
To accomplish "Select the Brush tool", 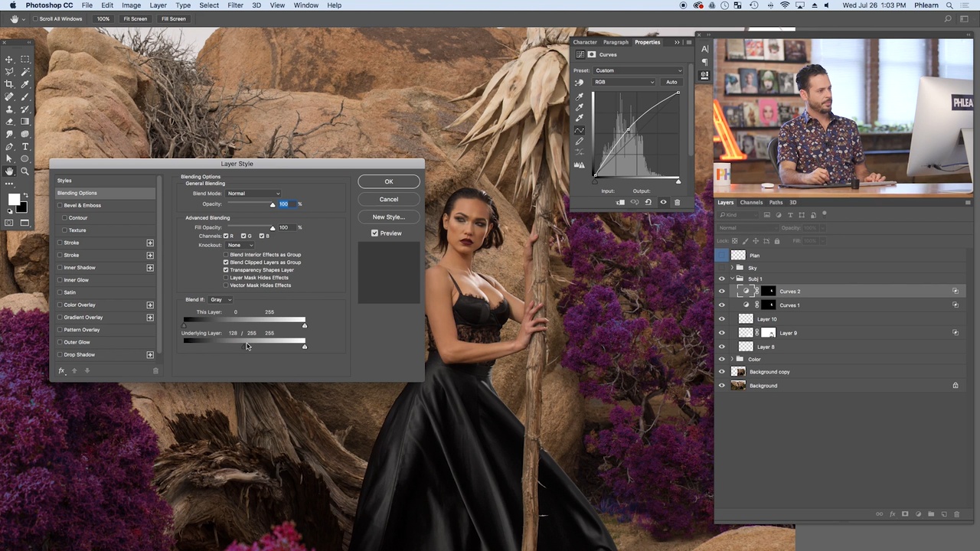I will point(24,96).
